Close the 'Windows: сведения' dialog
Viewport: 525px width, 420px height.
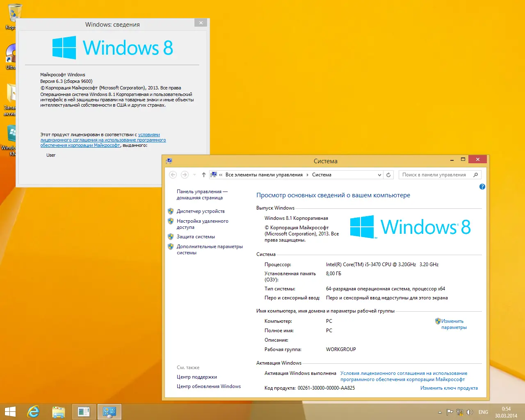click(x=201, y=23)
